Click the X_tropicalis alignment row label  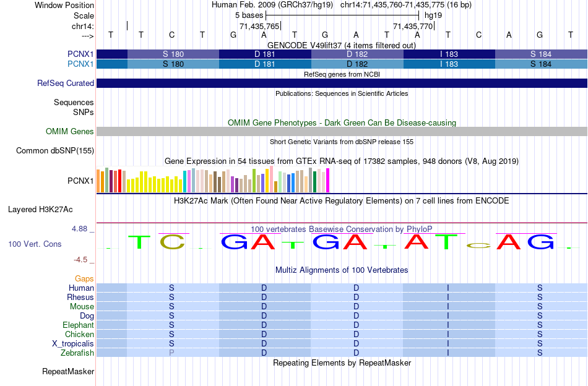(73, 344)
